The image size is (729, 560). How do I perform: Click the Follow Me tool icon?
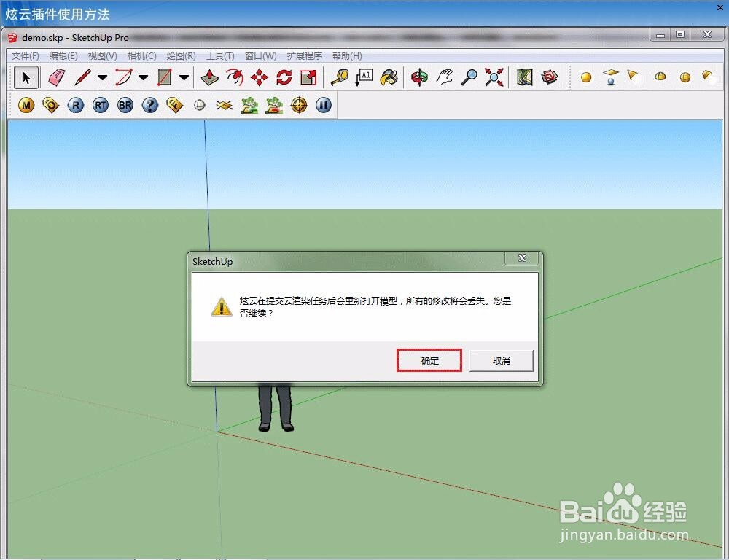(x=235, y=78)
